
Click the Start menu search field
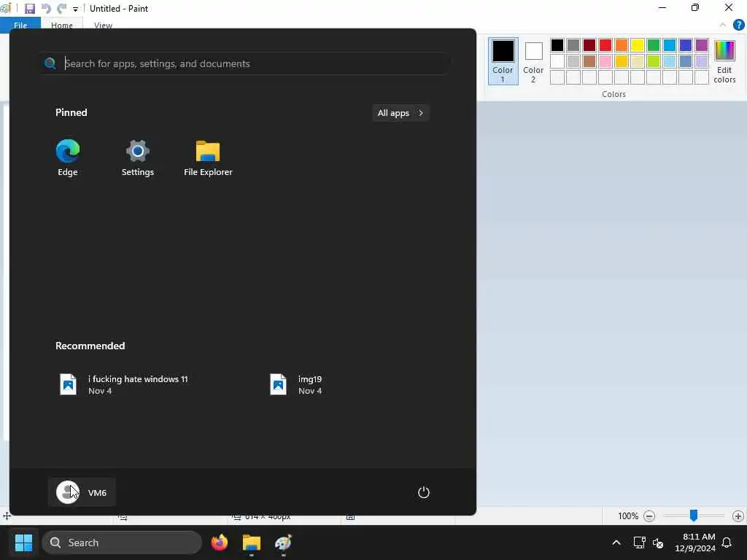click(245, 63)
